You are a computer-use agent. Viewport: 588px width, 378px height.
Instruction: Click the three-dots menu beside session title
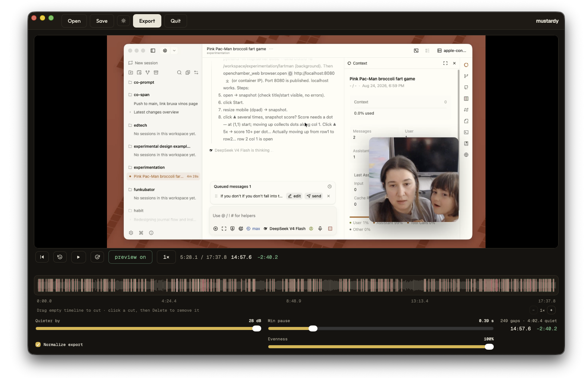click(271, 49)
